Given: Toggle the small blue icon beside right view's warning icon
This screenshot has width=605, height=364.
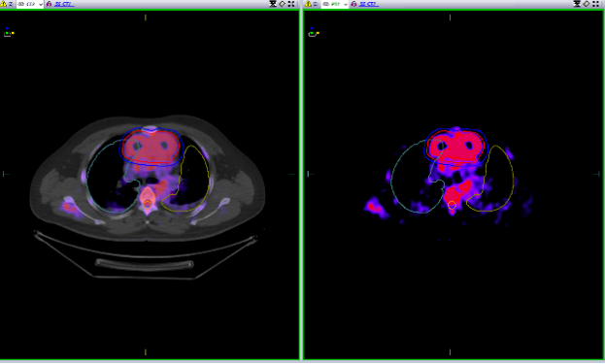Looking at the screenshot, I should click(316, 4).
